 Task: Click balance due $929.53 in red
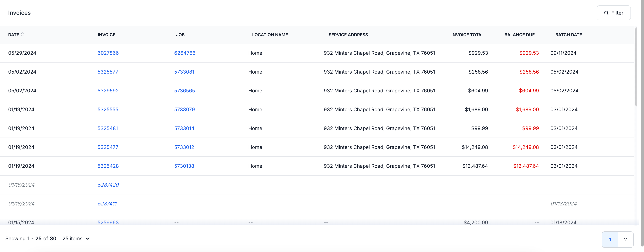pyautogui.click(x=529, y=53)
